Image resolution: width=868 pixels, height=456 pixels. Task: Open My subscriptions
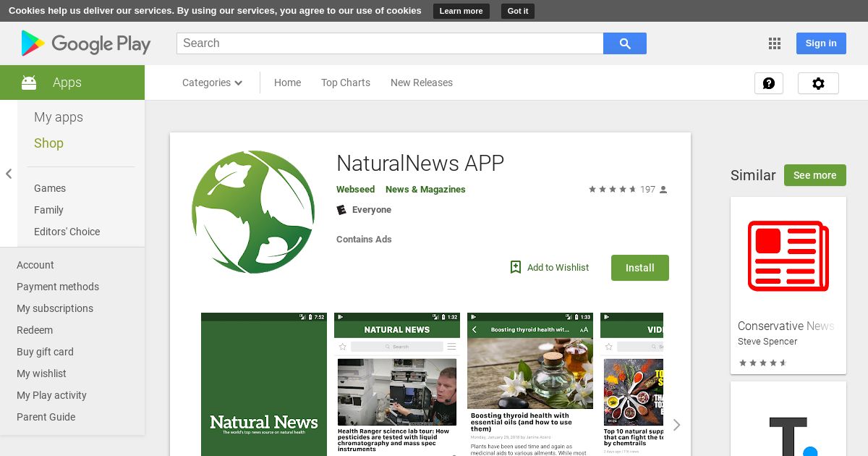(55, 308)
